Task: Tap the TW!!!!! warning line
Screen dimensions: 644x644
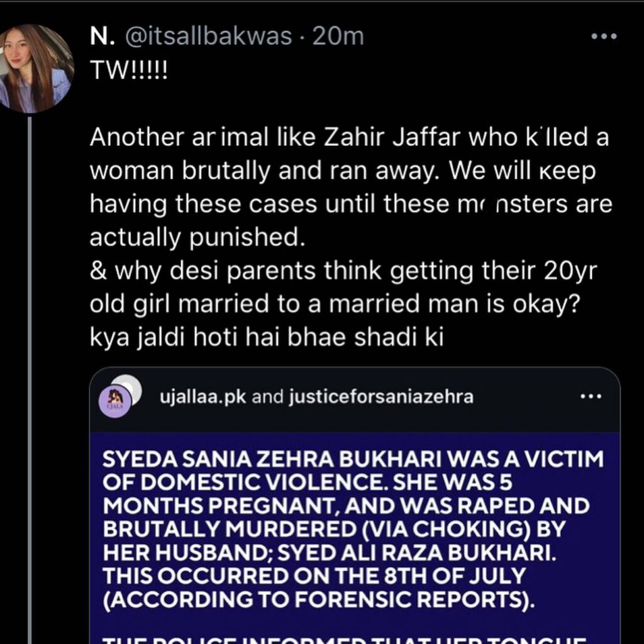Action: tap(128, 70)
